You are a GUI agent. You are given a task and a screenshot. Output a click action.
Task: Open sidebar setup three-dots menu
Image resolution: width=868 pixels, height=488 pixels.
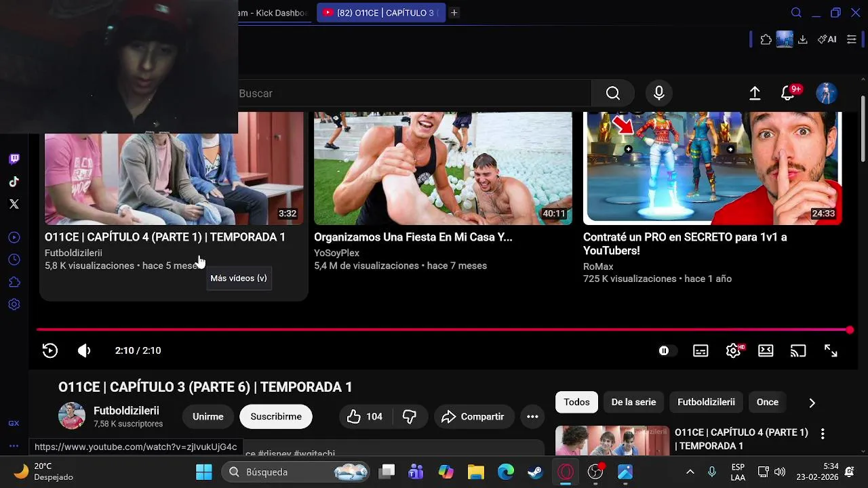tap(14, 446)
